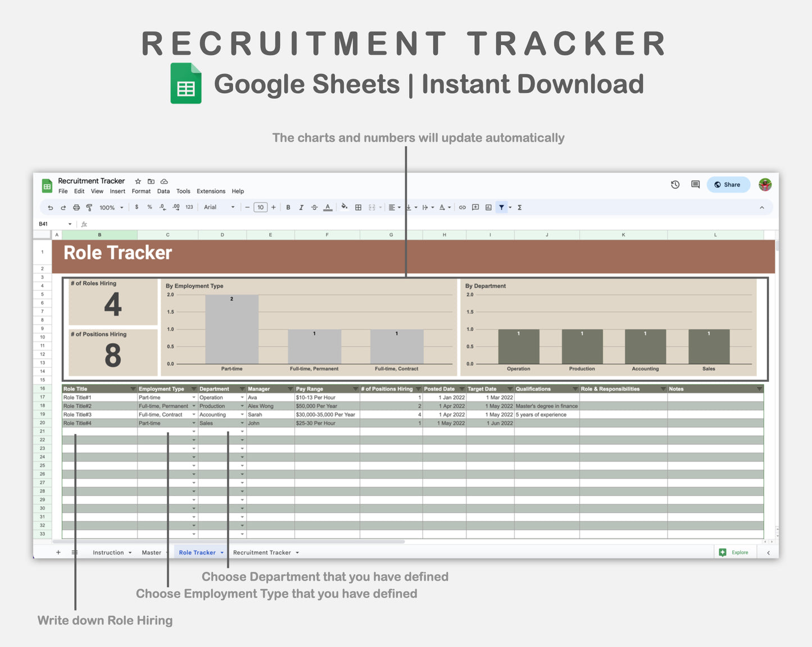Open the borders tool
Screen dimensions: 812x647
pos(357,207)
